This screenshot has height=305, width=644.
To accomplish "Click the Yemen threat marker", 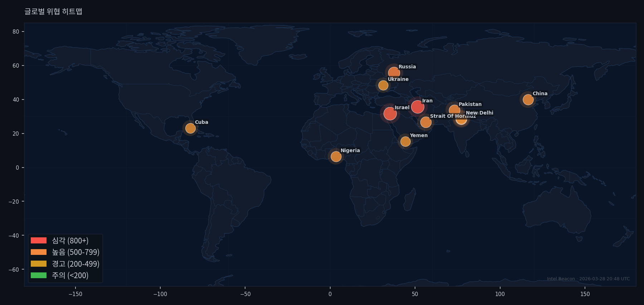I will click(405, 141).
